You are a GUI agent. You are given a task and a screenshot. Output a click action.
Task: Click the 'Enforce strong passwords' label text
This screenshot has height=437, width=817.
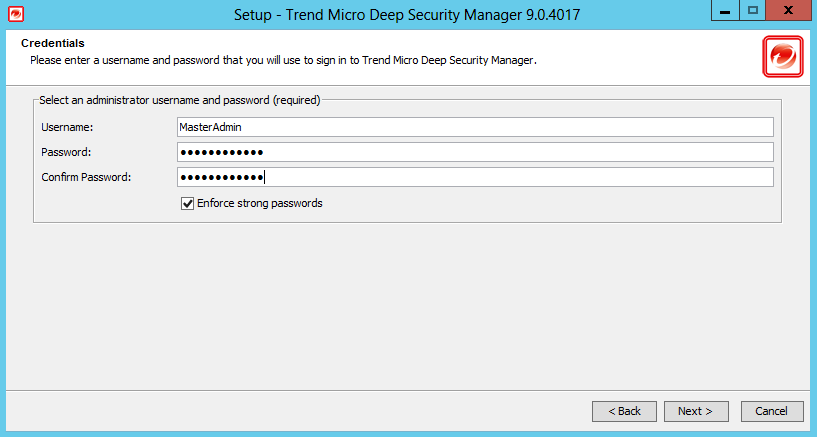point(260,203)
